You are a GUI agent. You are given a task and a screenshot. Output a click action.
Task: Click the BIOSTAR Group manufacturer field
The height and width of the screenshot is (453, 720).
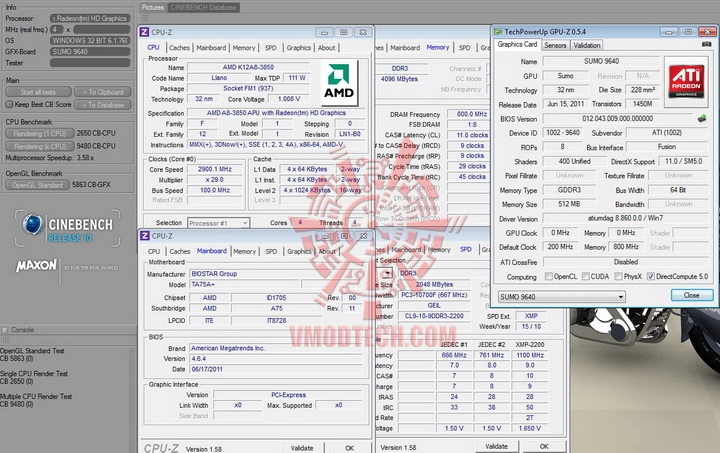pos(276,274)
